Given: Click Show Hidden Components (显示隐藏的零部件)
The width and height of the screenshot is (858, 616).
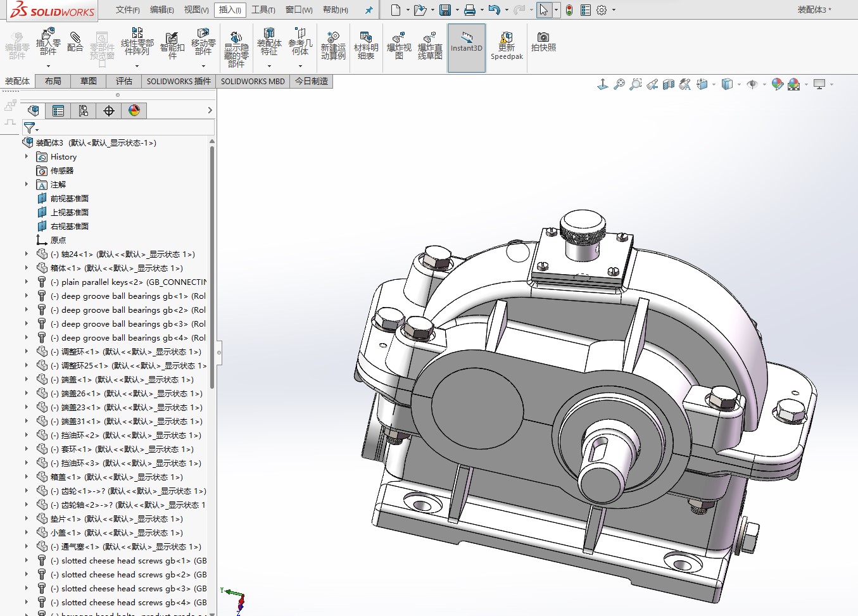Looking at the screenshot, I should pos(236,49).
